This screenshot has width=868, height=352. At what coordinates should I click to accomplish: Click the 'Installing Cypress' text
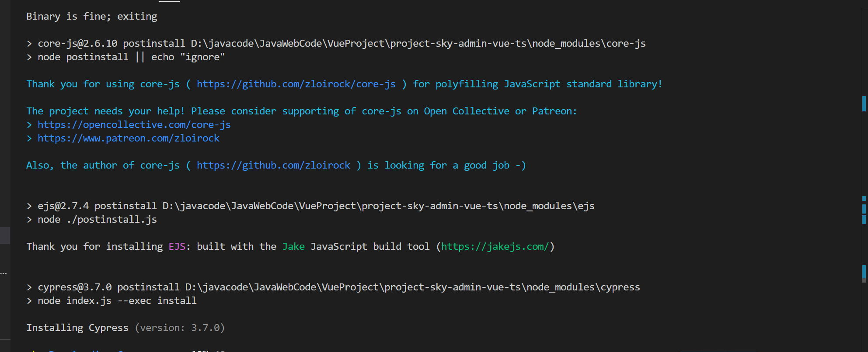coord(77,328)
